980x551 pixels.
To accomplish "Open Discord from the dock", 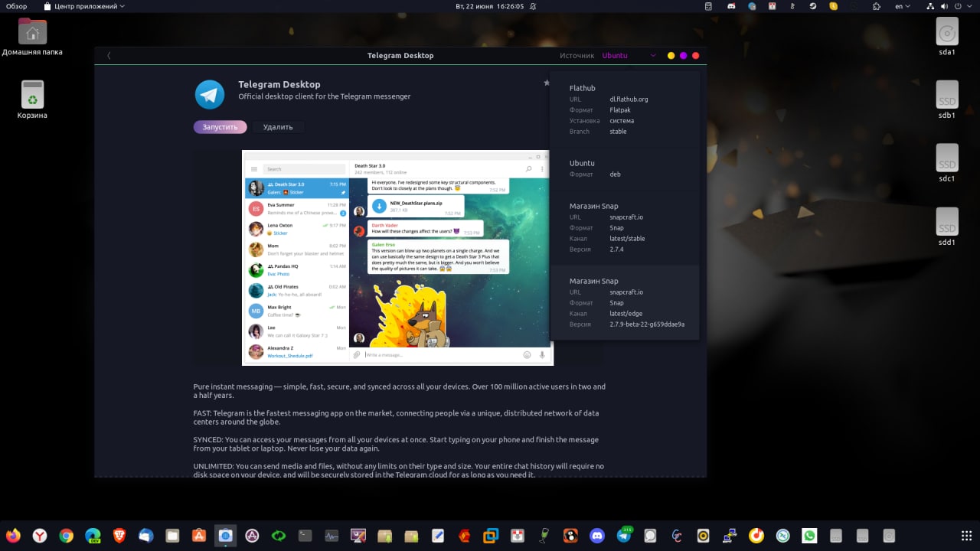I will (597, 536).
